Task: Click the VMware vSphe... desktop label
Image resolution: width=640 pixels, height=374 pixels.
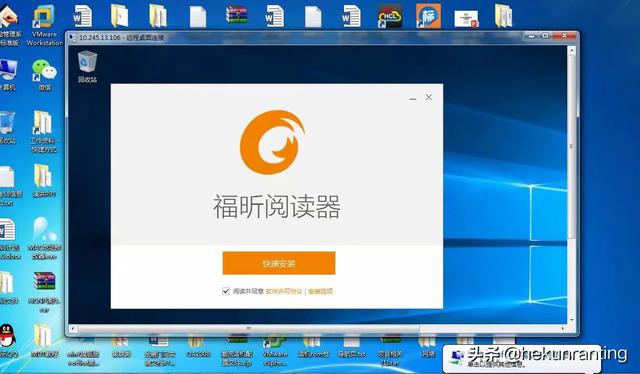Action: [x=274, y=358]
